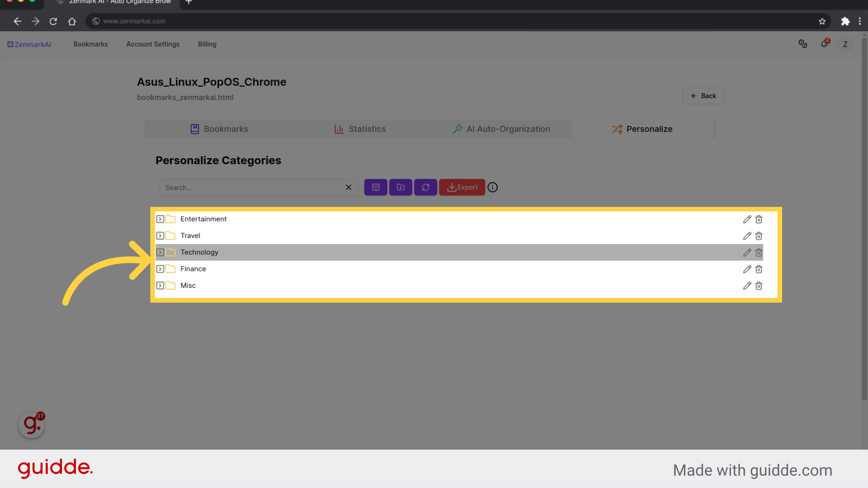Reload the page in browser
The image size is (868, 488).
pos(53,21)
